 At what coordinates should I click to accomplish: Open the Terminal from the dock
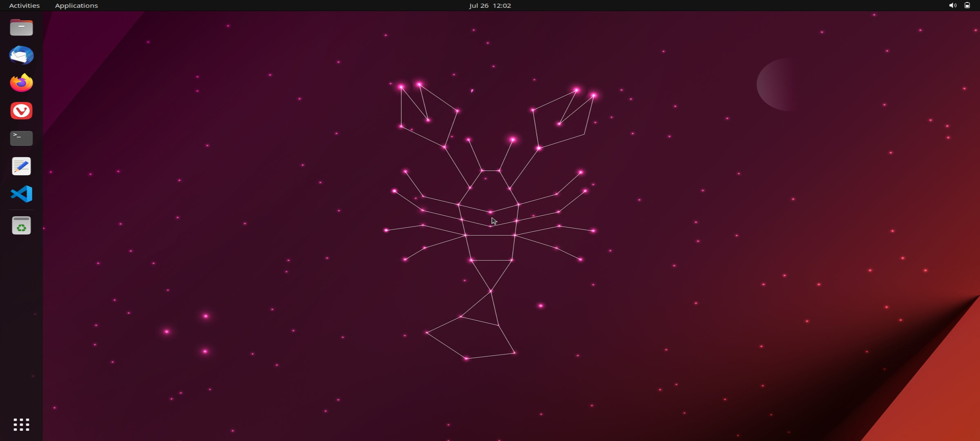[x=21, y=138]
